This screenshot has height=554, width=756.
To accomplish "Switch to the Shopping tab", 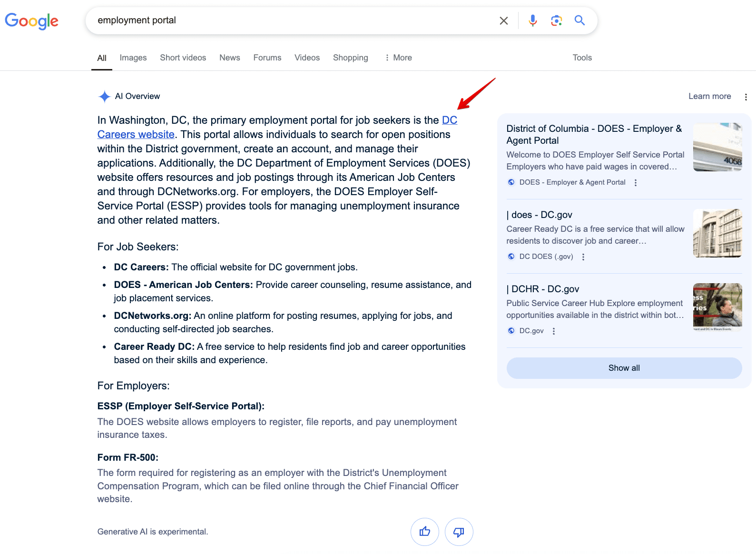I will 350,58.
